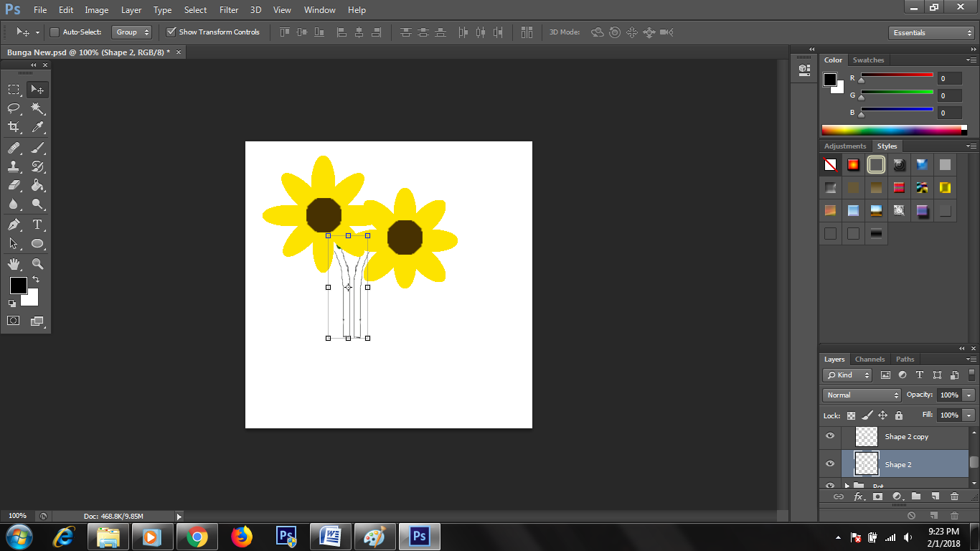Switch to the Swatches tab

pyautogui.click(x=868, y=60)
